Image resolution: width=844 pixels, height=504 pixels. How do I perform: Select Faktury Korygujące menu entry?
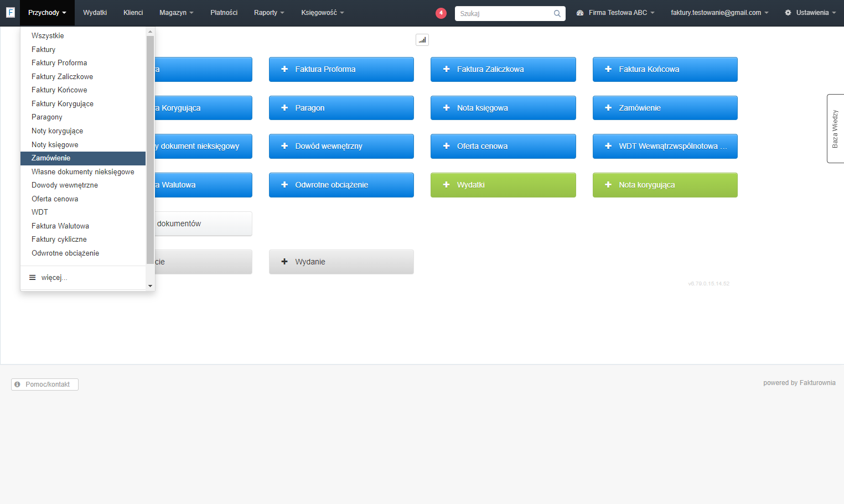click(x=83, y=104)
